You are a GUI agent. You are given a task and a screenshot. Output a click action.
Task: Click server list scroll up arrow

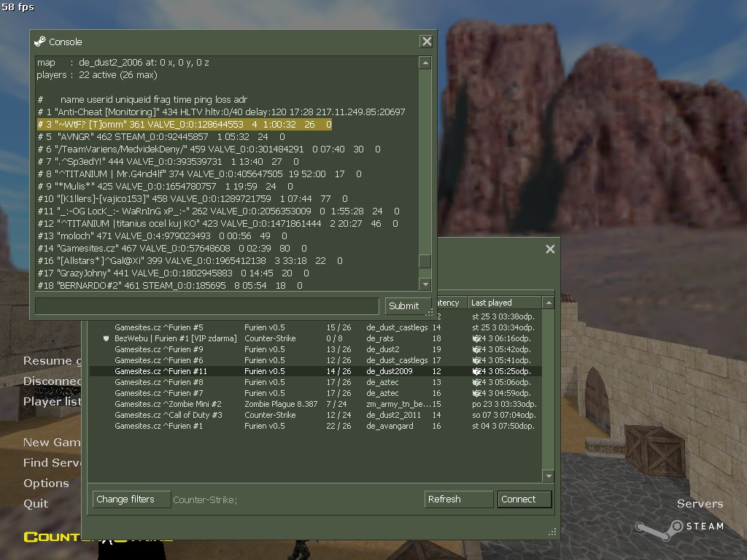[x=549, y=303]
